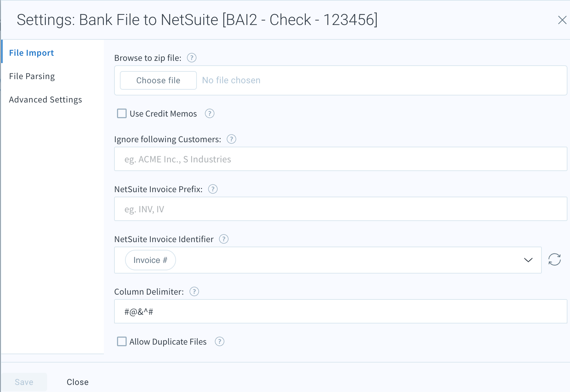The height and width of the screenshot is (392, 570).
Task: Click the Save button
Action: click(24, 381)
